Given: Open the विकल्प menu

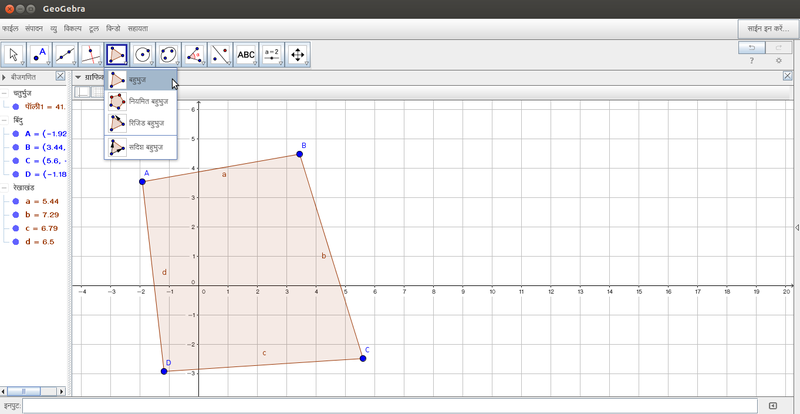Looking at the screenshot, I should (x=72, y=29).
